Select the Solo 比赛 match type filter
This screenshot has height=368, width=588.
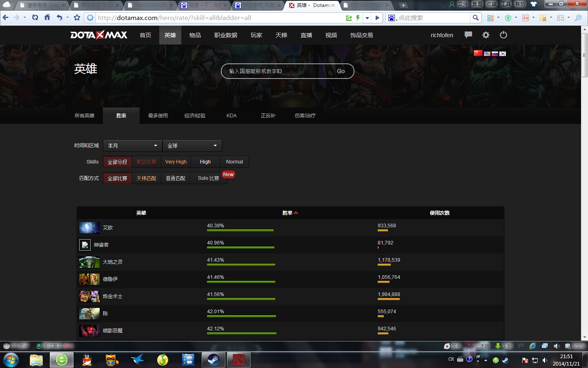pos(209,178)
